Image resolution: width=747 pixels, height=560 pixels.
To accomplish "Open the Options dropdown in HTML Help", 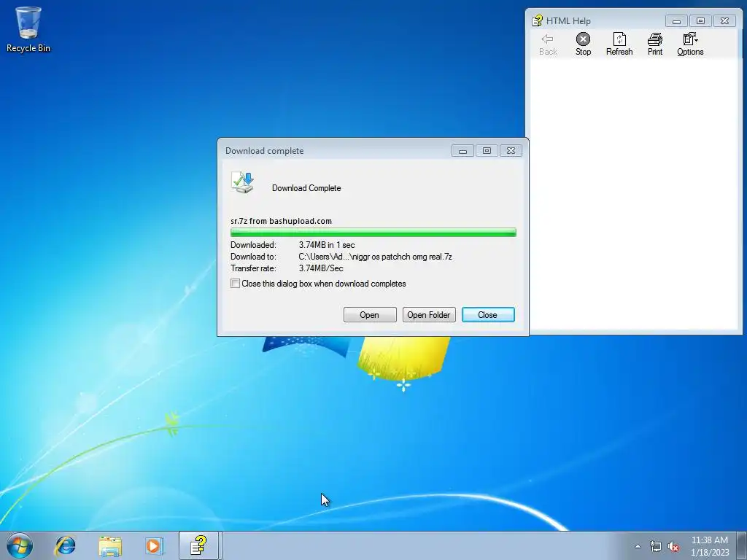I will click(x=690, y=44).
